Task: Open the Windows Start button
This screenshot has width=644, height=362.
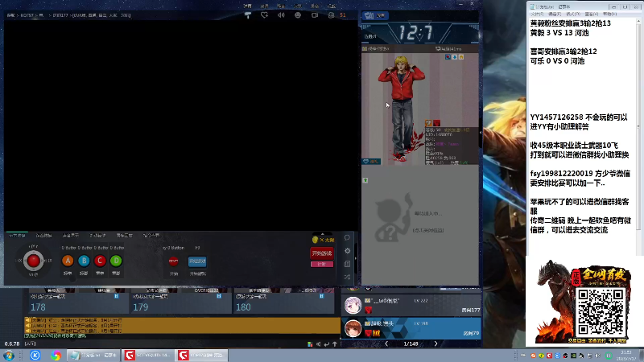Action: click(x=9, y=355)
